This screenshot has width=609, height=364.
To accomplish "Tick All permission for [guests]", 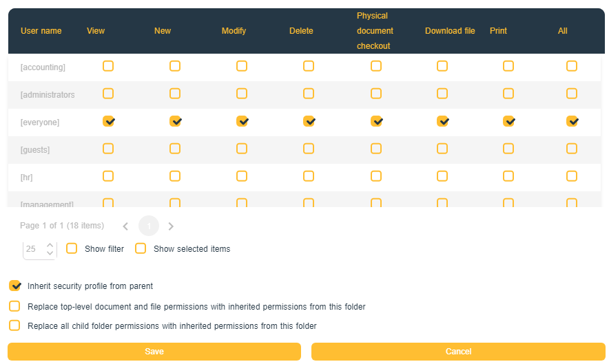I will pyautogui.click(x=572, y=149).
